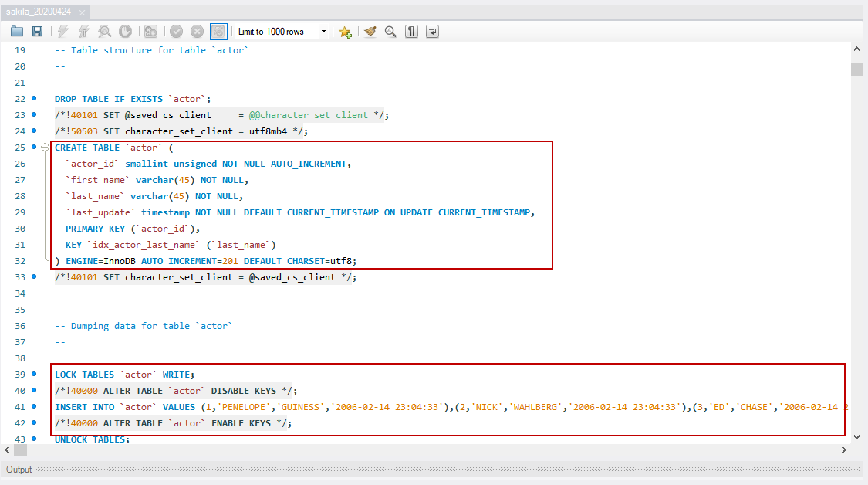This screenshot has height=485, width=868.
Task: Open a SQL script file
Action: [17, 31]
